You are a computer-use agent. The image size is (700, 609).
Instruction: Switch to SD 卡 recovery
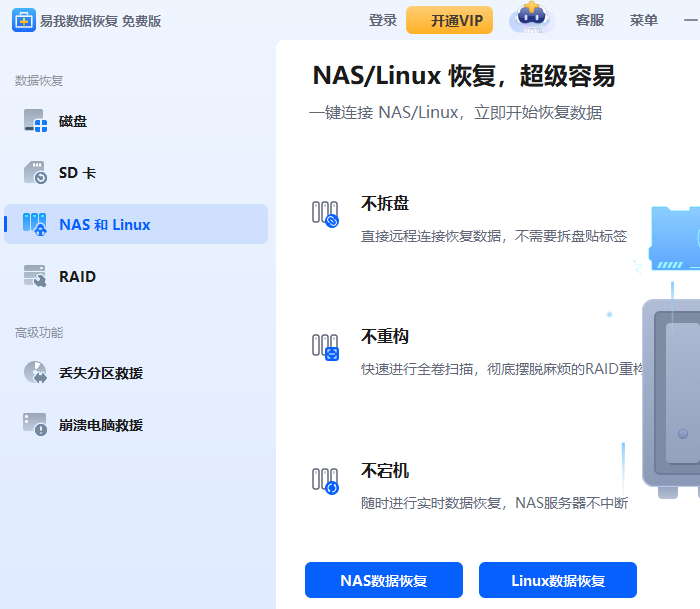[136, 172]
